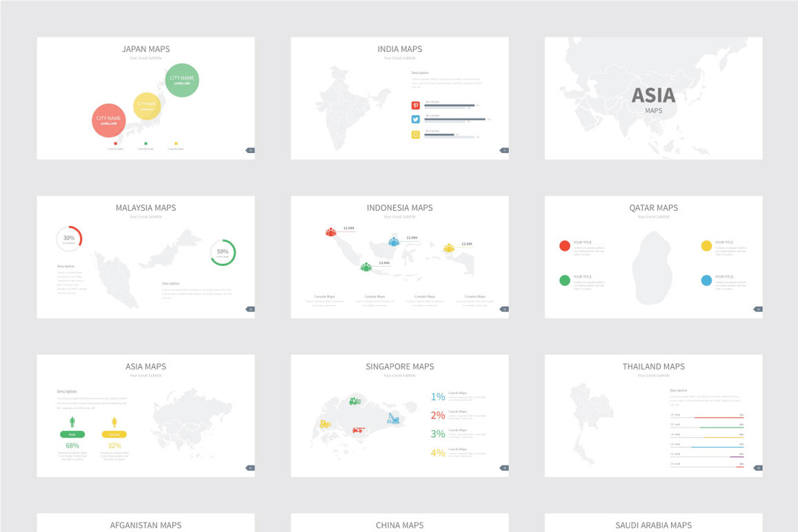Click the THAILAND MAPS slide title
This screenshot has width=798, height=532.
click(654, 367)
